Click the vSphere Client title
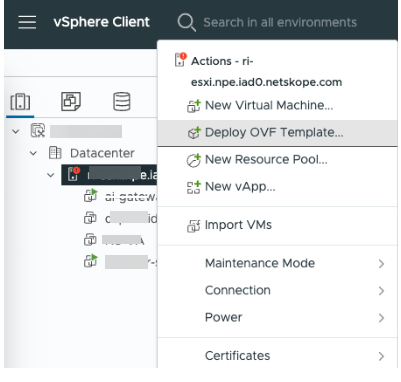This screenshot has width=401, height=382. point(101,22)
